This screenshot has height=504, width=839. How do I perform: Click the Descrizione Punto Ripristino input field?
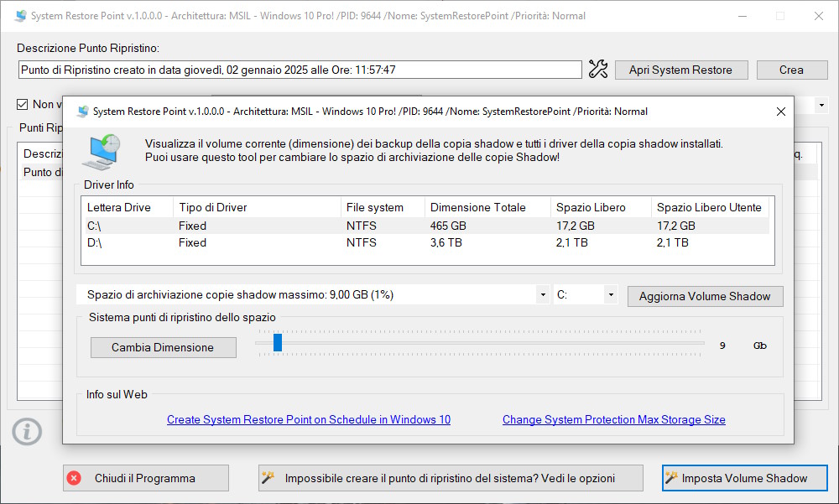click(x=300, y=70)
